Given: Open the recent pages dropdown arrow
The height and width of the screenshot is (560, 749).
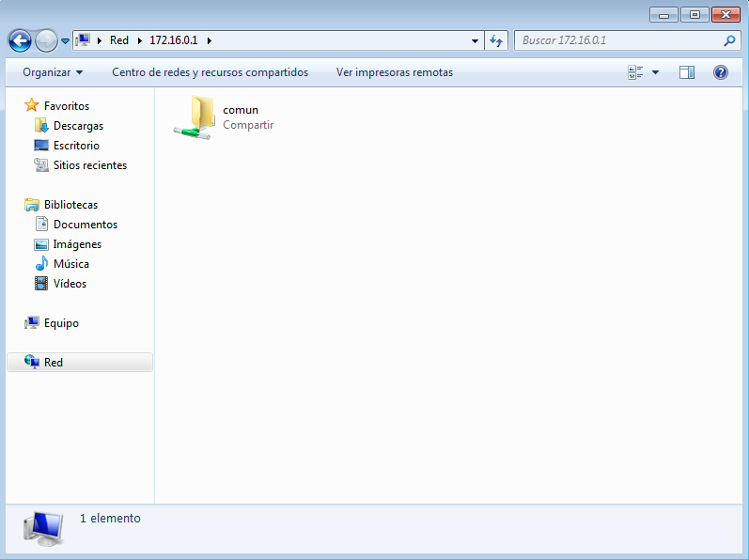Looking at the screenshot, I should point(66,41).
